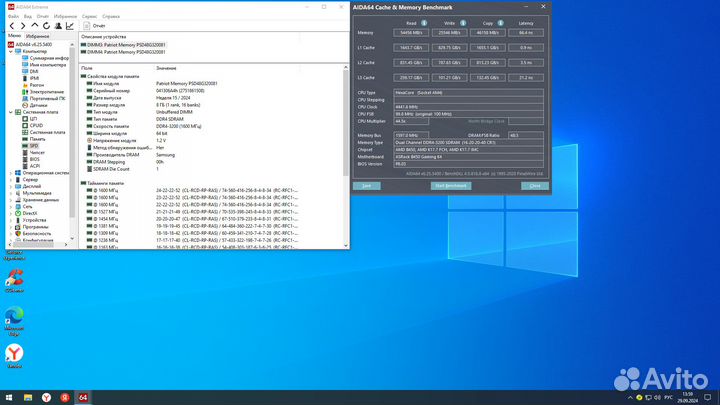Open the Windows Start button
Viewport: 720px width, 405px height.
pos(9,398)
